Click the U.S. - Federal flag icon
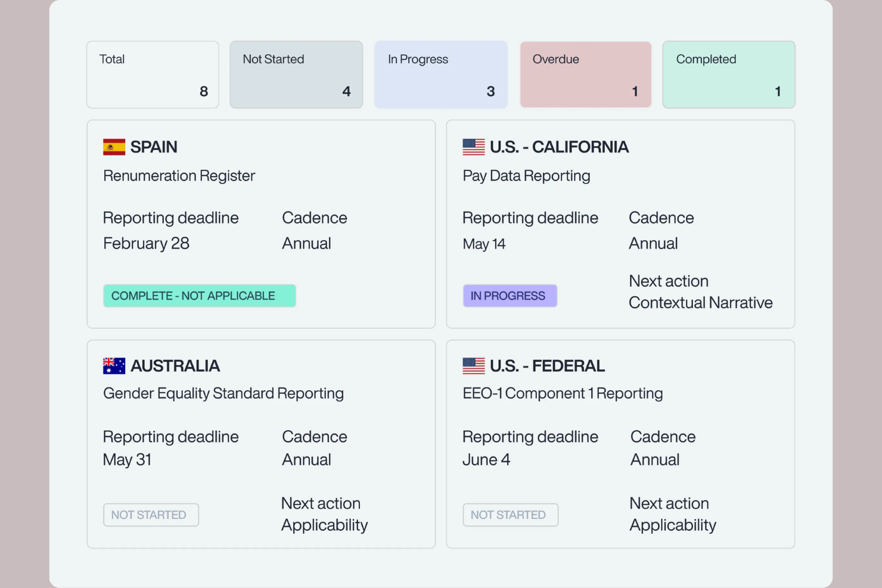This screenshot has height=588, width=882. 474,366
